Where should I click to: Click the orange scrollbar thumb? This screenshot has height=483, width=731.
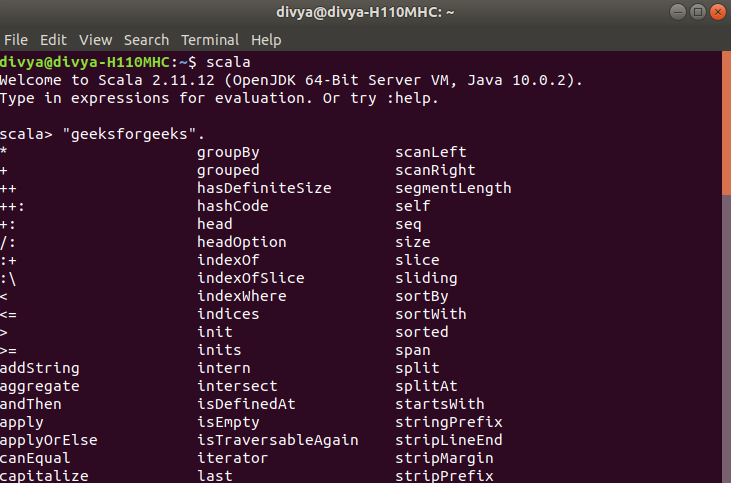[726, 123]
